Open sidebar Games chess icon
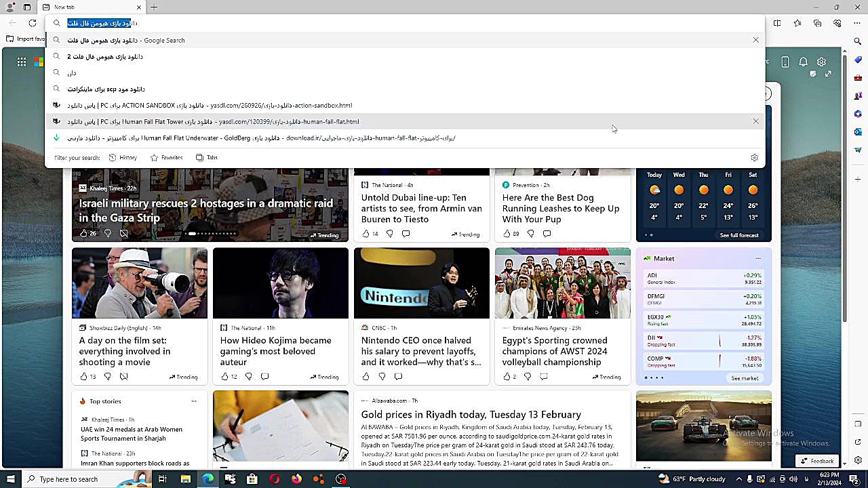This screenshot has width=868, height=488. coord(858,96)
